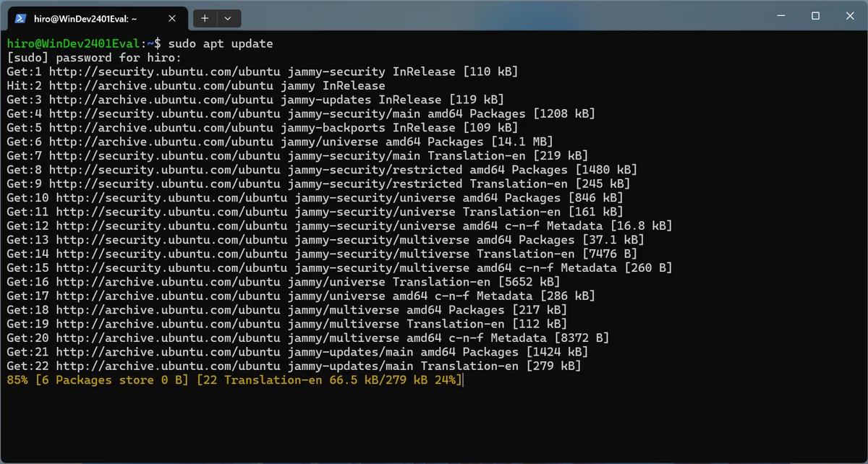Click the Get:16 universe Translation-en [5652 kB] line

point(284,282)
